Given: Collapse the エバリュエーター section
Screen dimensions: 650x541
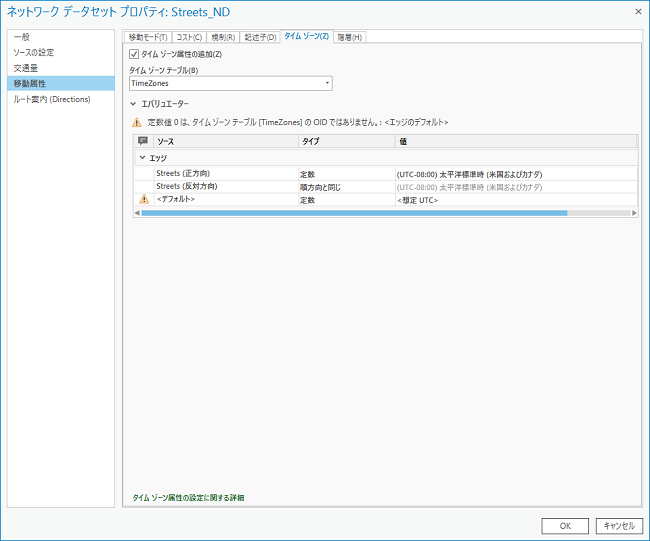Looking at the screenshot, I should (133, 103).
